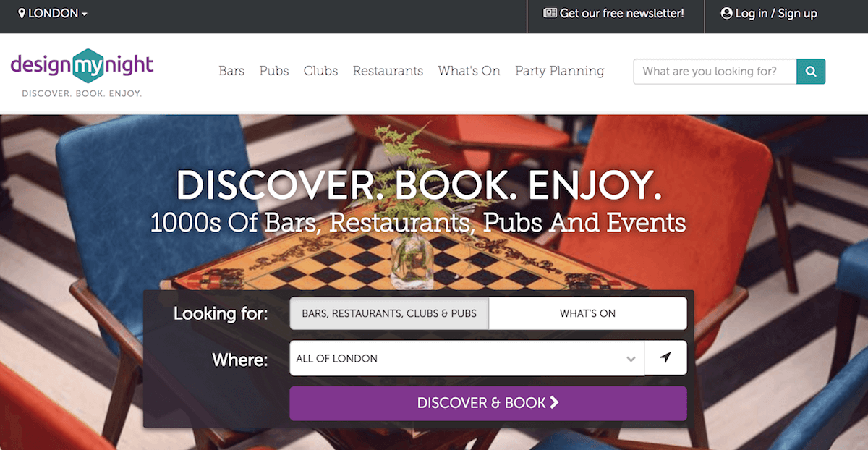The width and height of the screenshot is (868, 450).
Task: Open Log in / Sign up link
Action: 769,14
